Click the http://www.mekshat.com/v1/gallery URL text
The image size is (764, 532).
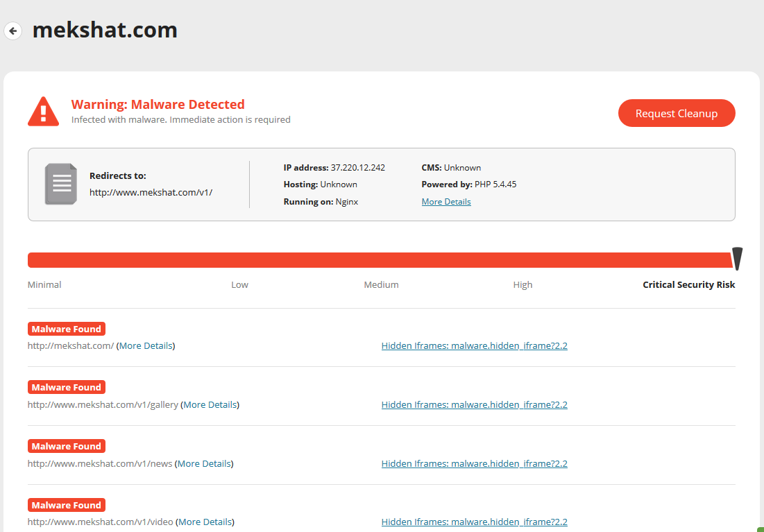103,404
